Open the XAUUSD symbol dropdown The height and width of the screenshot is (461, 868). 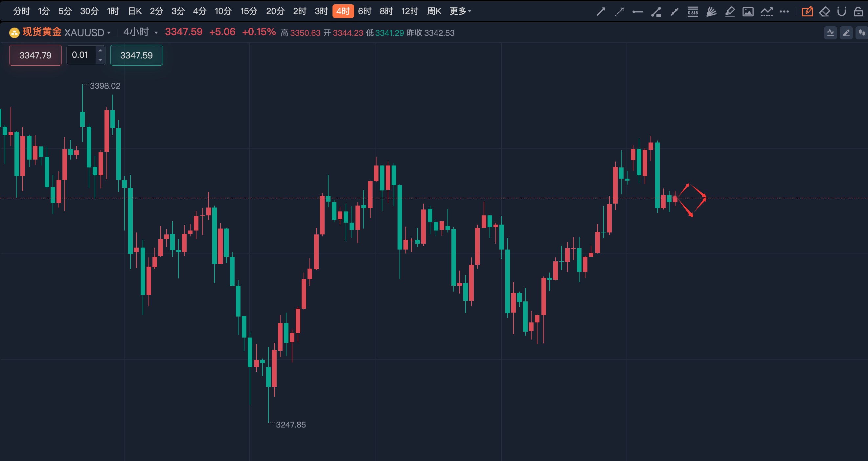109,33
